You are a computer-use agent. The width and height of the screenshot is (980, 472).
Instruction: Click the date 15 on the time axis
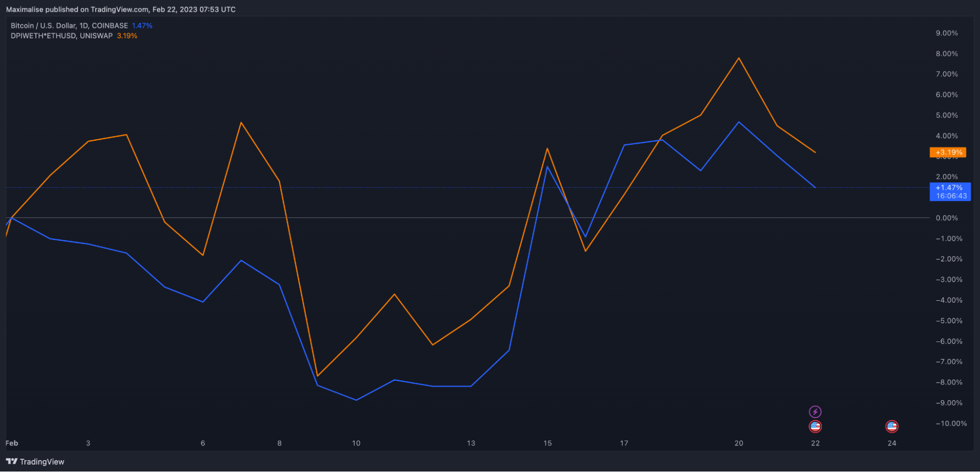click(x=548, y=443)
